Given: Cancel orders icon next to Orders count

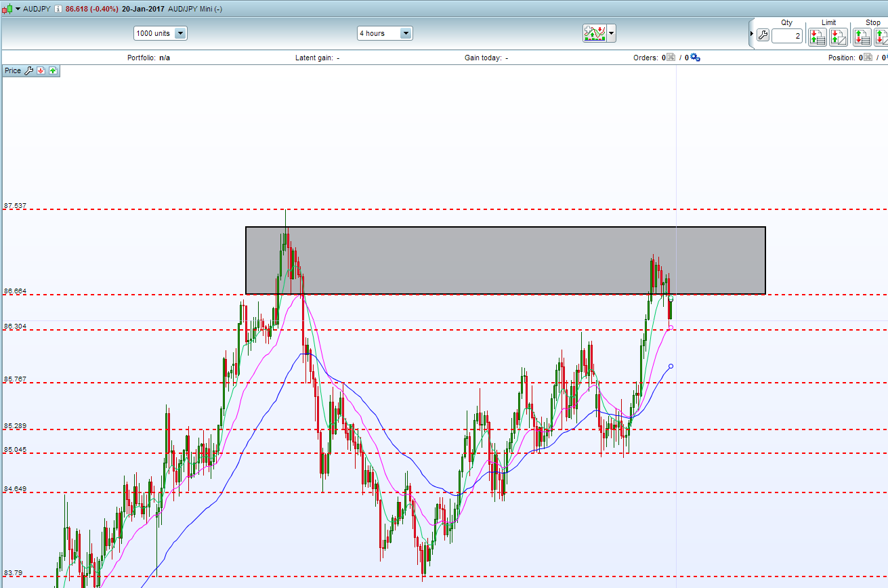Looking at the screenshot, I should point(671,58).
